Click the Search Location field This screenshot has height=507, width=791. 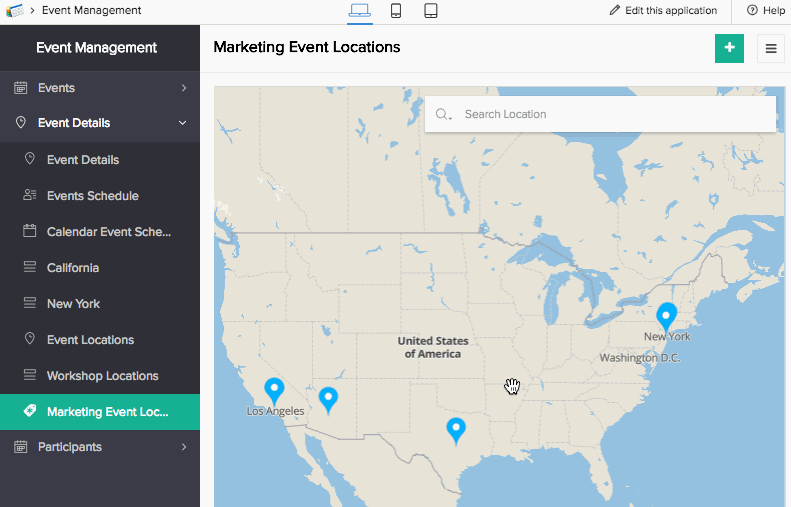coord(600,115)
